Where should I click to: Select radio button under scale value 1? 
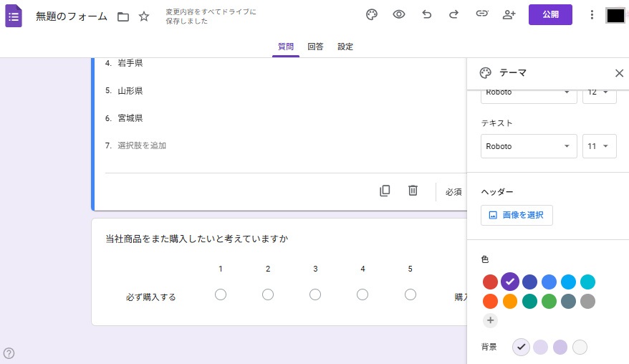pyautogui.click(x=221, y=294)
